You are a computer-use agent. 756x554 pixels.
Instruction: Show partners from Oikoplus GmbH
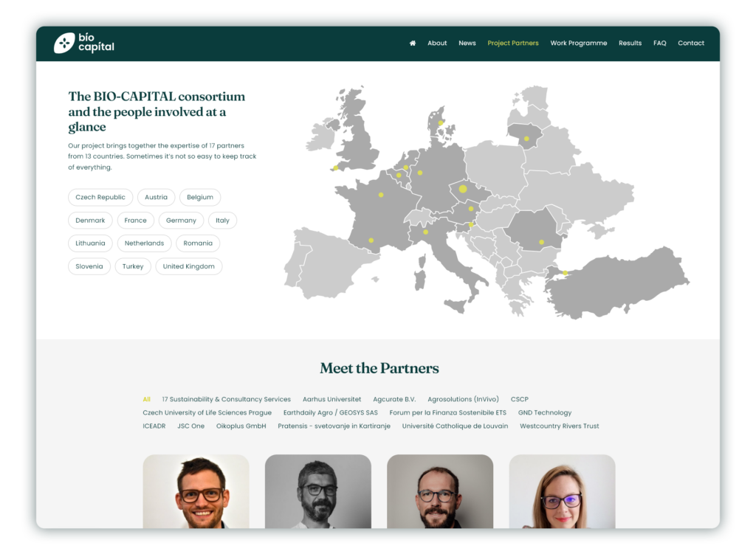[241, 426]
